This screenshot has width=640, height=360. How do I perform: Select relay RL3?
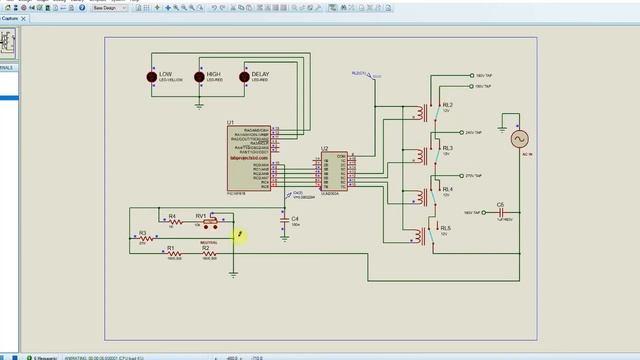click(x=429, y=155)
